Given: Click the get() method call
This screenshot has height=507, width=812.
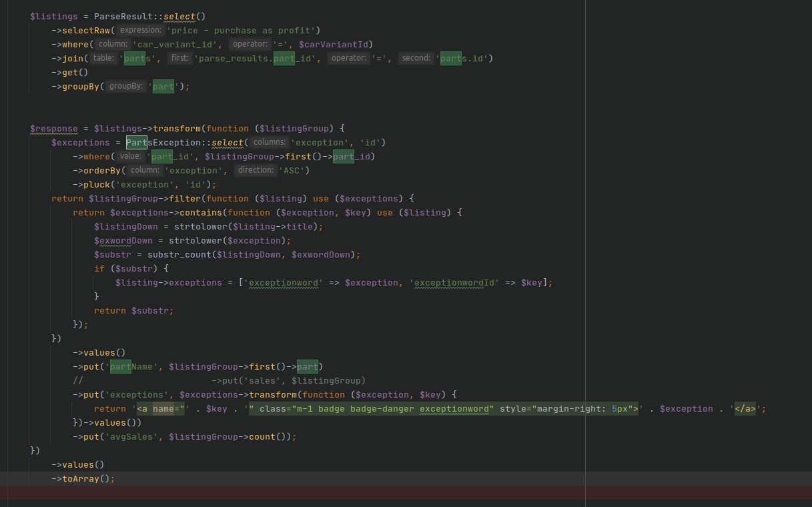Looking at the screenshot, I should [75, 72].
